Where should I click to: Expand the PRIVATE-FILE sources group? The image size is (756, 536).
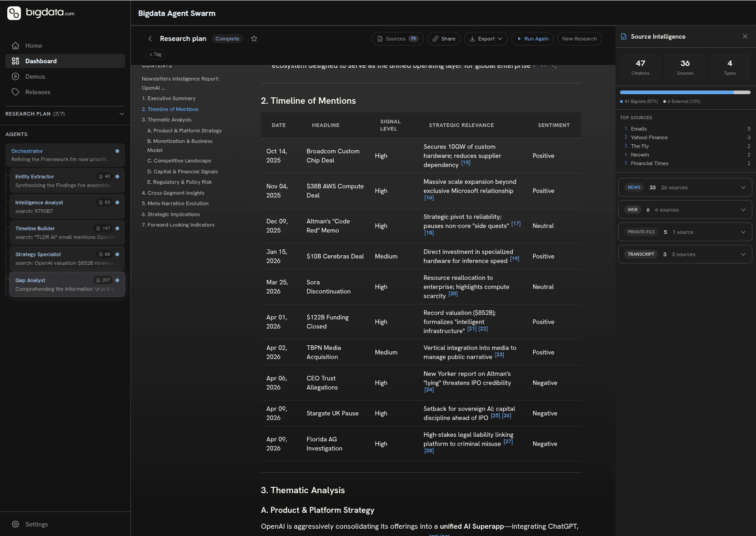(x=685, y=232)
